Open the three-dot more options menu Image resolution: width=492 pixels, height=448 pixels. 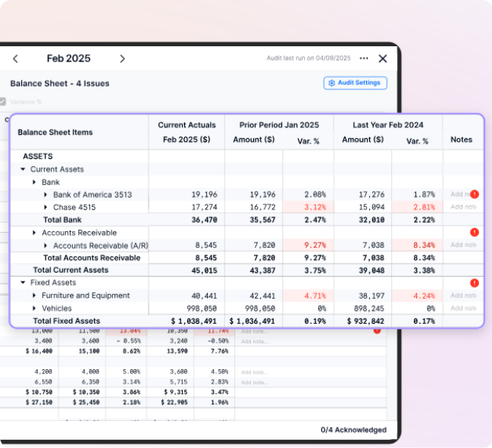[x=364, y=58]
